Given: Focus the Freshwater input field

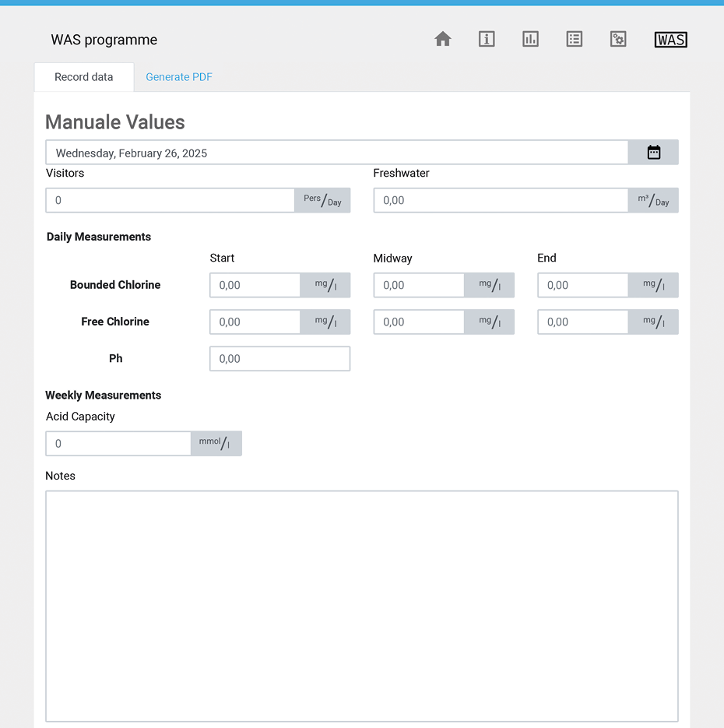Looking at the screenshot, I should (x=501, y=200).
